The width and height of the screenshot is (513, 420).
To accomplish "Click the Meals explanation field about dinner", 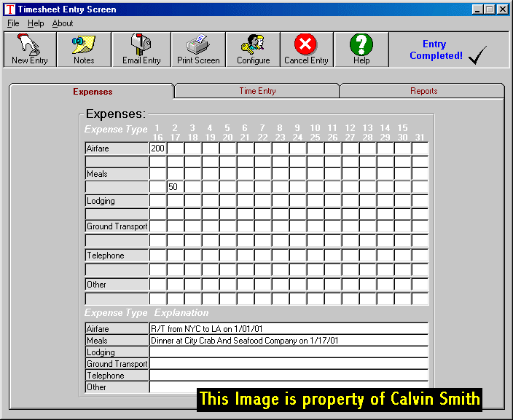I will tap(289, 341).
